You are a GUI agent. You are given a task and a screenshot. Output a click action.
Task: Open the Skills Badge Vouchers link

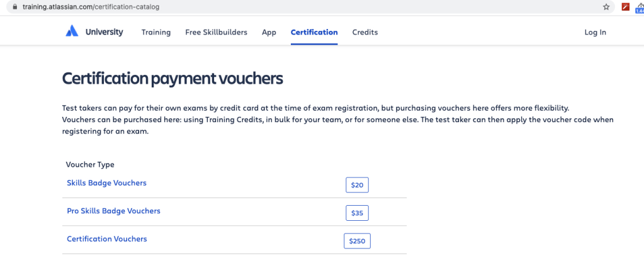pos(106,183)
